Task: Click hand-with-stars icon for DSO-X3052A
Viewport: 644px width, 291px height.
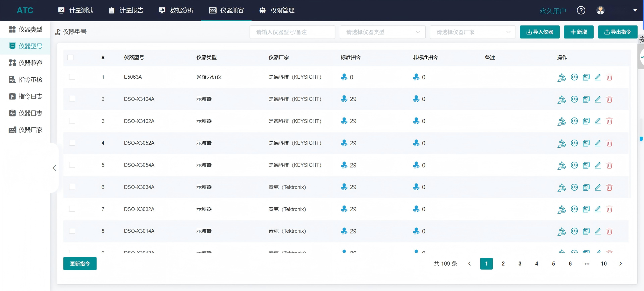Action: [561, 143]
